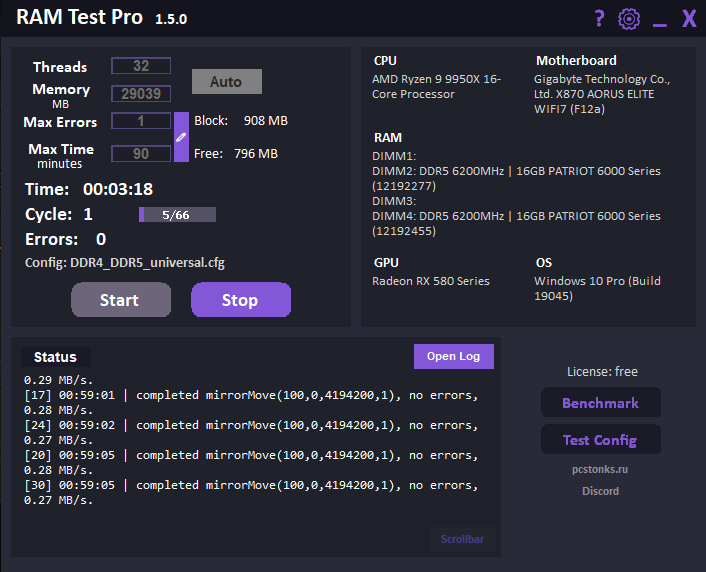Stop the running memory test
The image size is (706, 572).
(241, 300)
